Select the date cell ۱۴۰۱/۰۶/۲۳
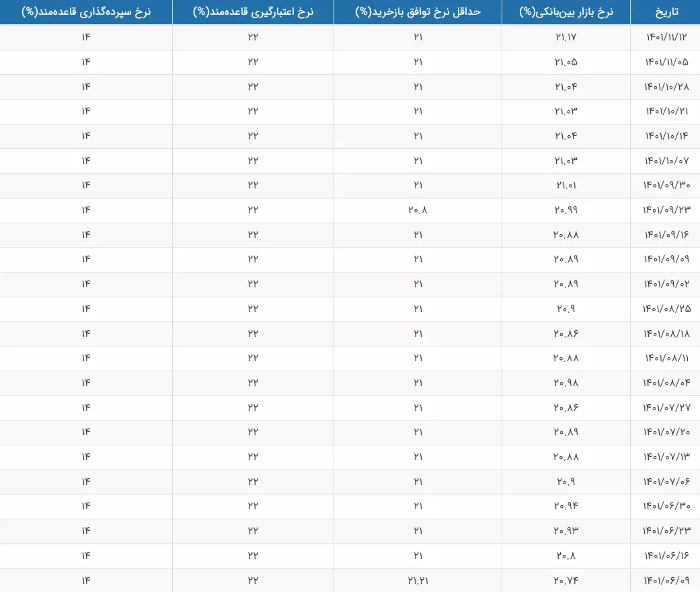 point(666,531)
